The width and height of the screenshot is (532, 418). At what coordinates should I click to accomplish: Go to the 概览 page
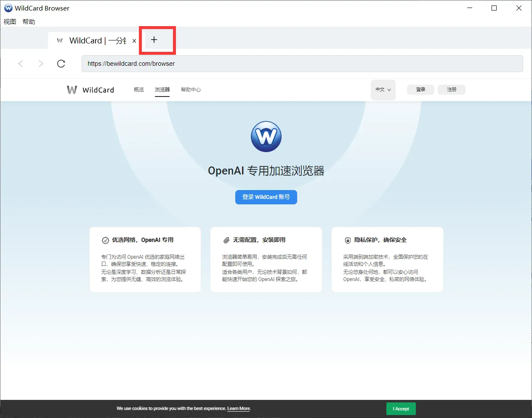(x=139, y=90)
